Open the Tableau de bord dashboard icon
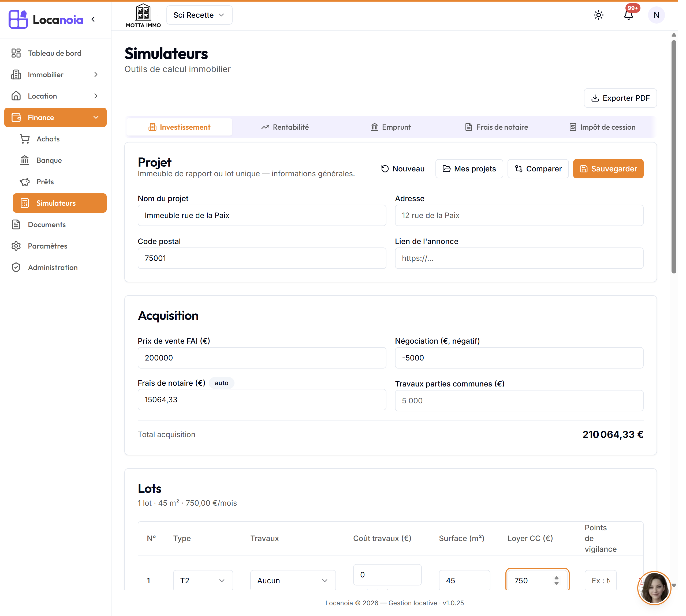Image resolution: width=686 pixels, height=616 pixels. [16, 53]
